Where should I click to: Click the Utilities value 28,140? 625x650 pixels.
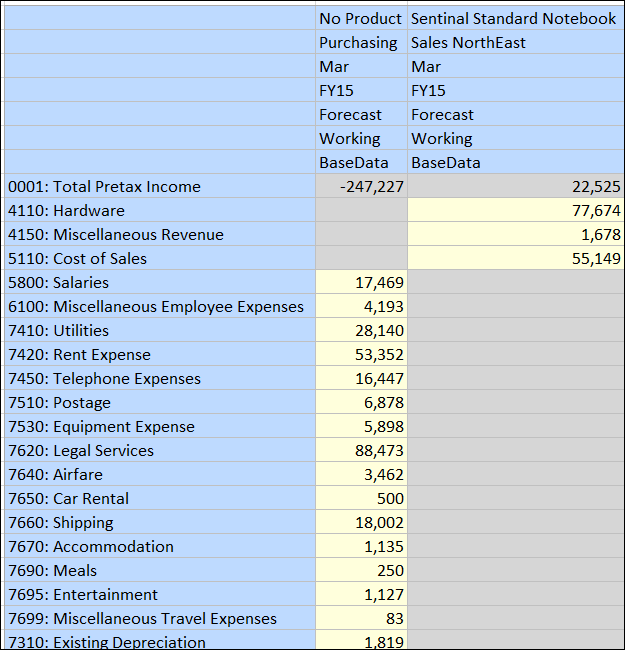[x=361, y=331]
